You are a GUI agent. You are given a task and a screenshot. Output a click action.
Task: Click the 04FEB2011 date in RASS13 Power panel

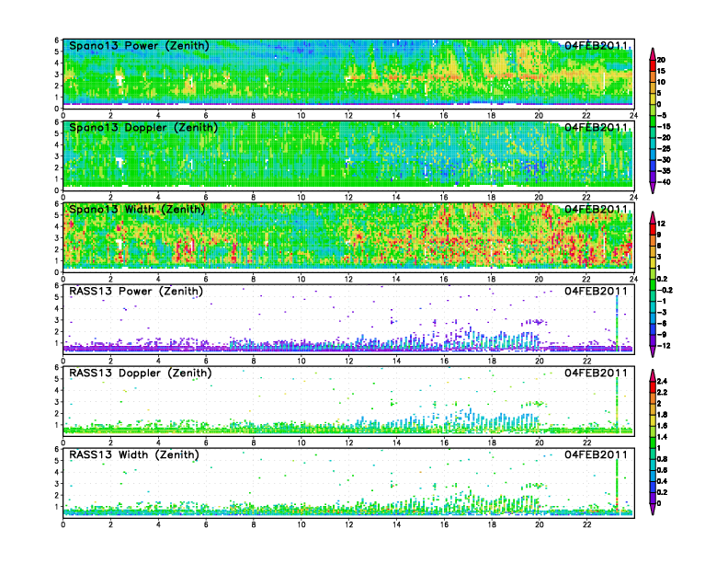click(596, 292)
